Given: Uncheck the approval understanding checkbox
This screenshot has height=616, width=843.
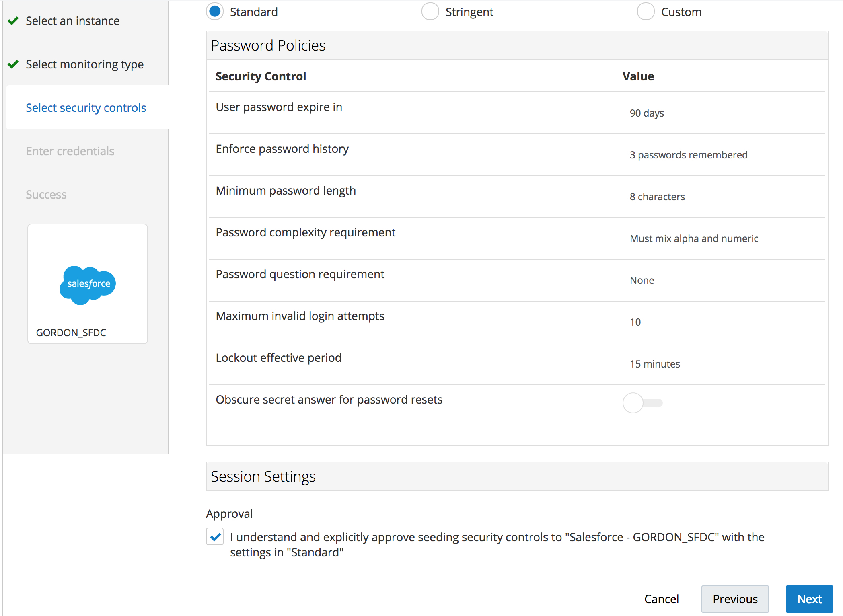Looking at the screenshot, I should pyautogui.click(x=215, y=537).
